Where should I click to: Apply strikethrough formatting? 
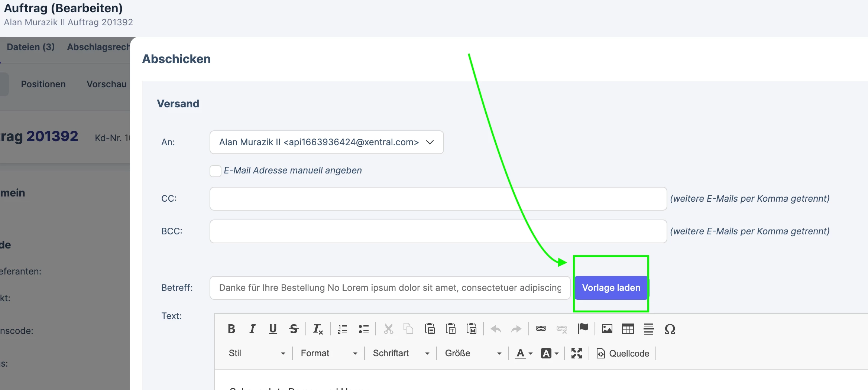point(294,329)
